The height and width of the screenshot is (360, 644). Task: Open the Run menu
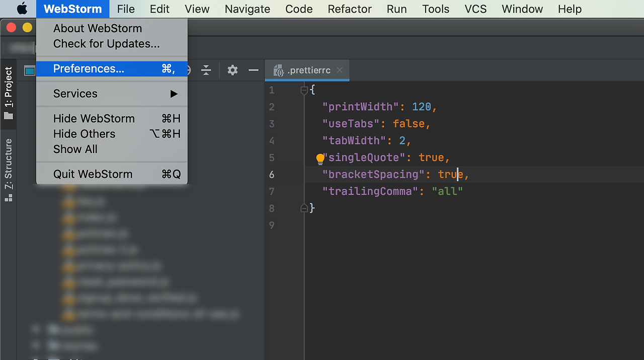click(397, 9)
